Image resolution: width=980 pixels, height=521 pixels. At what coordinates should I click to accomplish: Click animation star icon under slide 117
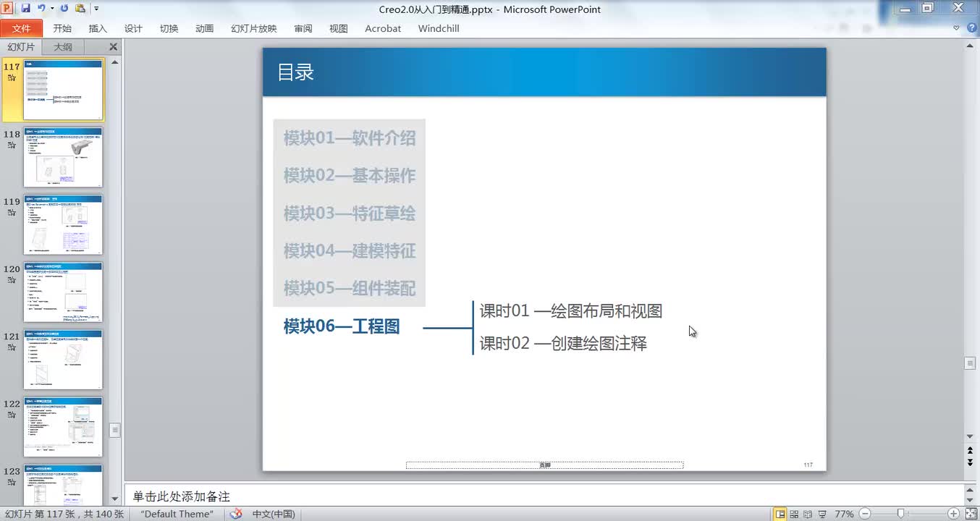[x=12, y=78]
